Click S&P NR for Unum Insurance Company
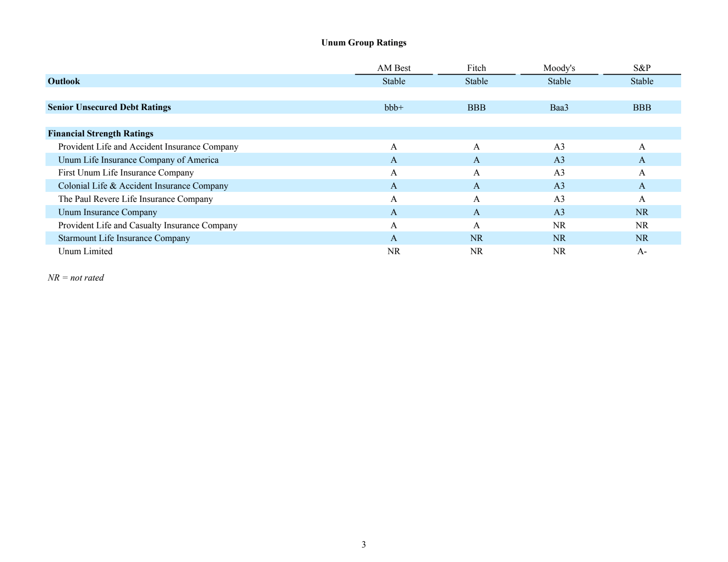Image resolution: width=728 pixels, height=562 pixels. [642, 212]
